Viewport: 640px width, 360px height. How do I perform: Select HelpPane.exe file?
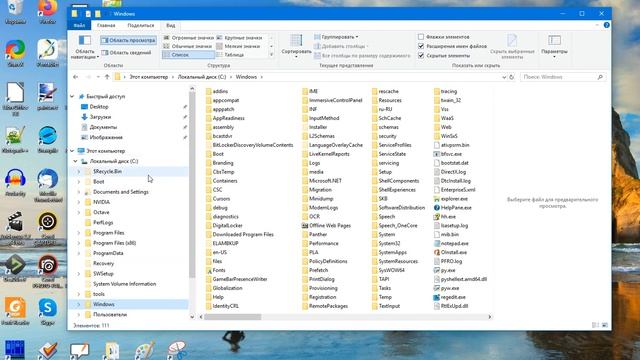[453, 208]
